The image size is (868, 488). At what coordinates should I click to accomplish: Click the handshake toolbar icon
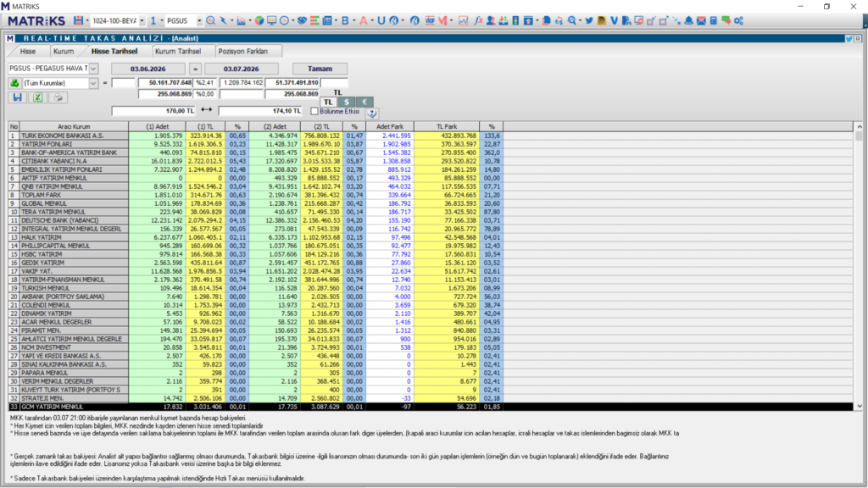pos(302,20)
